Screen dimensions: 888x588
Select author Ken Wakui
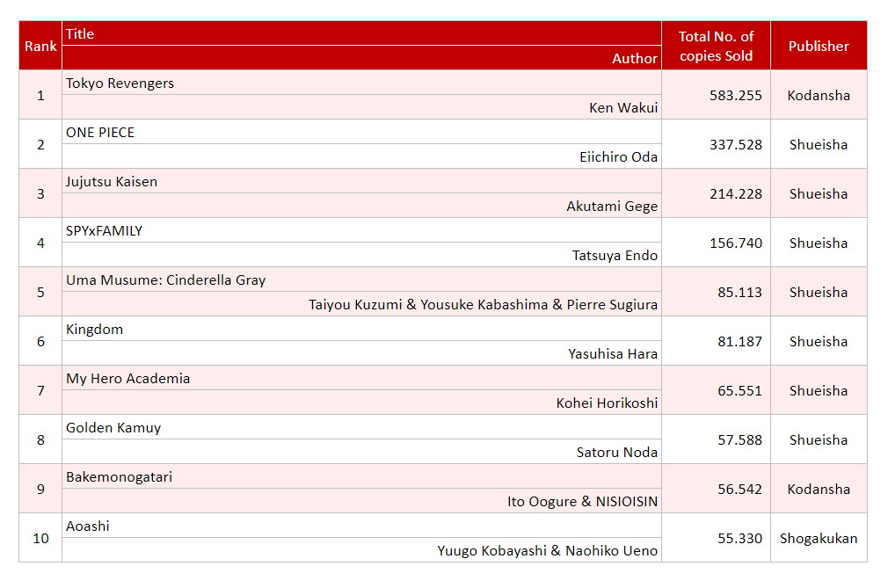coord(361,107)
